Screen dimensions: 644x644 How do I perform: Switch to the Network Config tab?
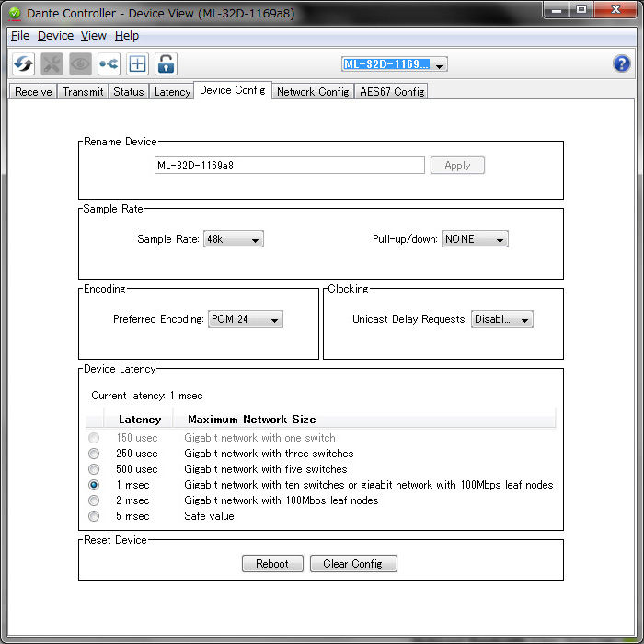coord(313,92)
